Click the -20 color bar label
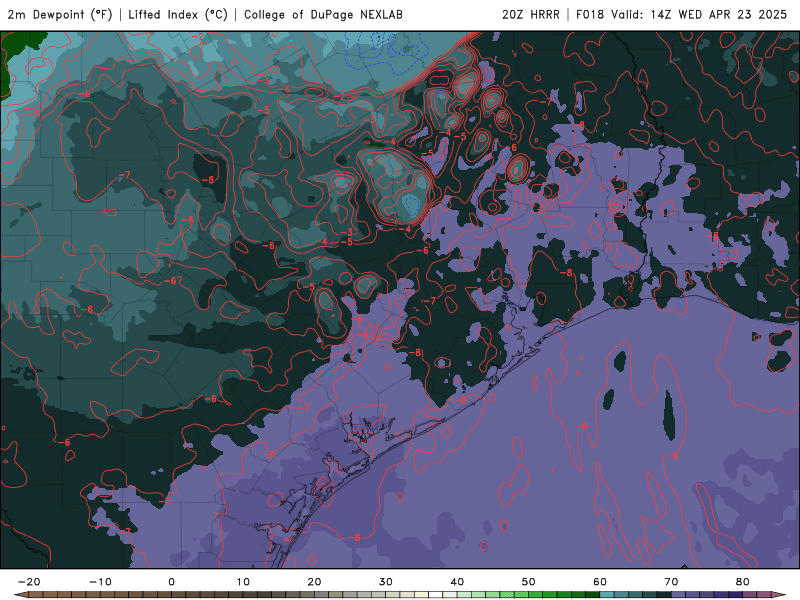 coord(29,582)
